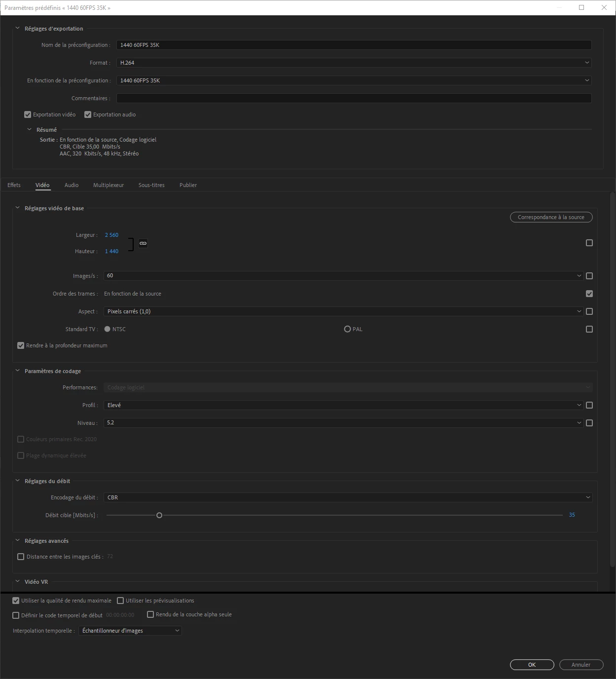The width and height of the screenshot is (616, 679).
Task: Toggle match-source checkbox for Ordre des trames
Action: pyautogui.click(x=589, y=294)
